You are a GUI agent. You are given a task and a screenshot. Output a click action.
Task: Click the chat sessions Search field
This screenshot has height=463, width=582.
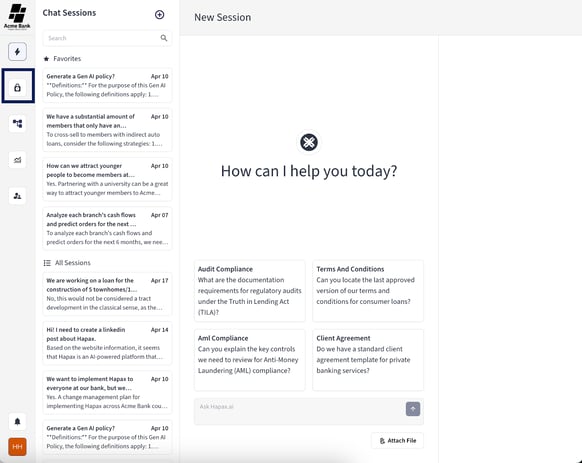point(107,38)
